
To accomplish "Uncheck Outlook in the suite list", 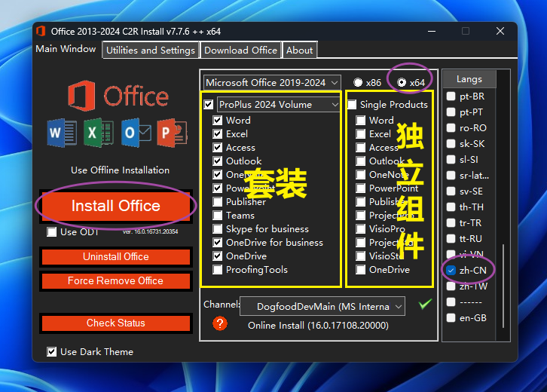I will 217,161.
